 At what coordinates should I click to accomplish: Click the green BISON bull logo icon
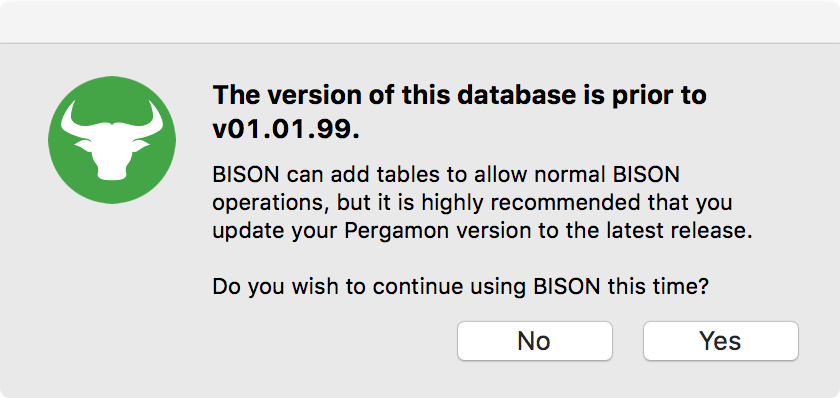(x=112, y=140)
